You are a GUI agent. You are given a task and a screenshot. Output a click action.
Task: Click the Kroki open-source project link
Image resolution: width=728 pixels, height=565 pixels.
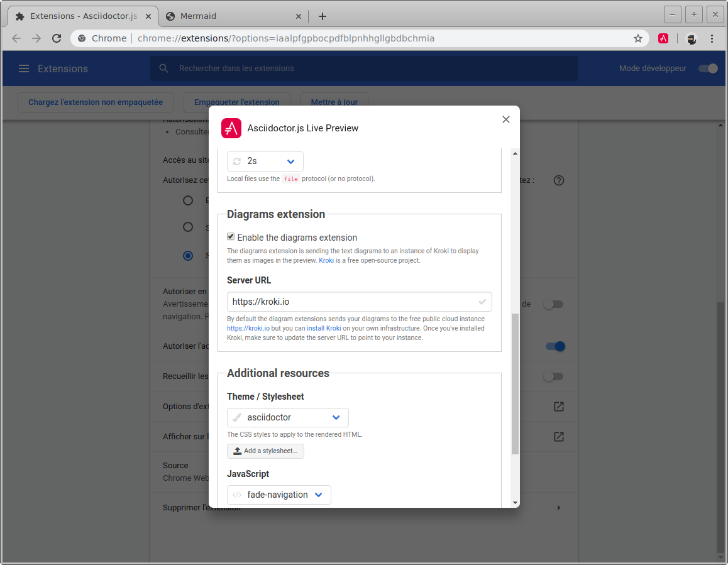pyautogui.click(x=326, y=260)
